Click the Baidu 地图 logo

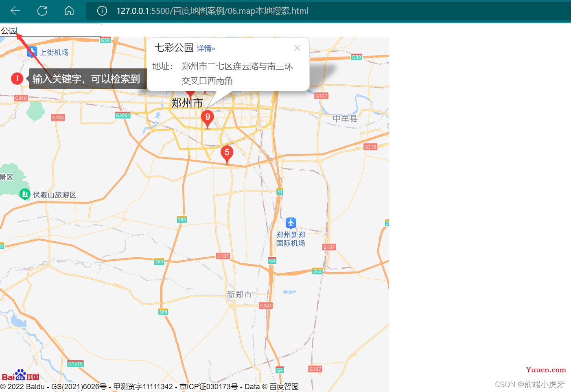point(20,375)
